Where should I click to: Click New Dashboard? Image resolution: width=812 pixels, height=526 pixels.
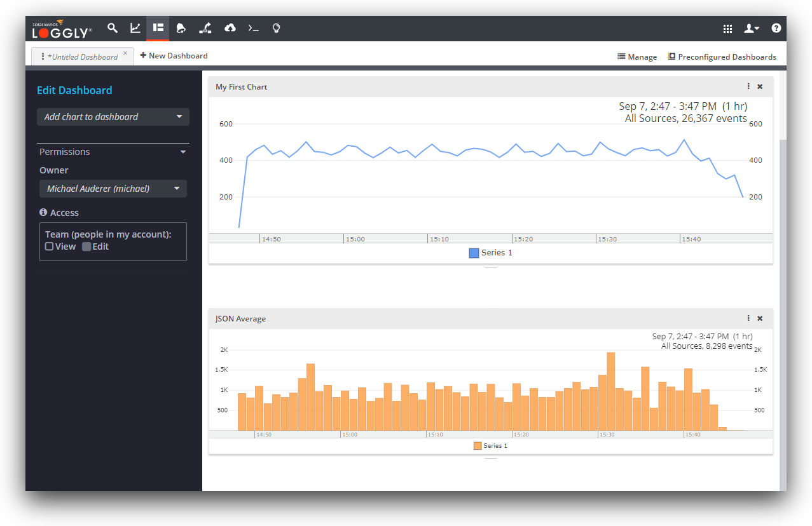(174, 56)
